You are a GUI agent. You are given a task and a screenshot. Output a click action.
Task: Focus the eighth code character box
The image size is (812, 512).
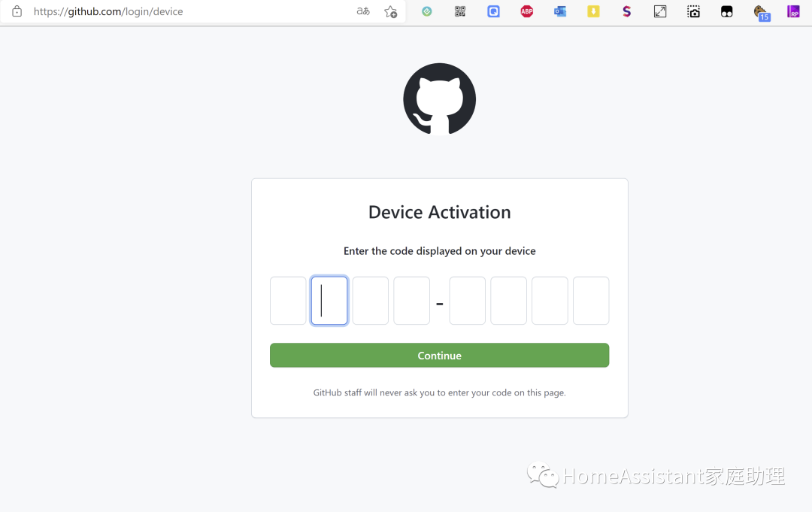coord(591,301)
